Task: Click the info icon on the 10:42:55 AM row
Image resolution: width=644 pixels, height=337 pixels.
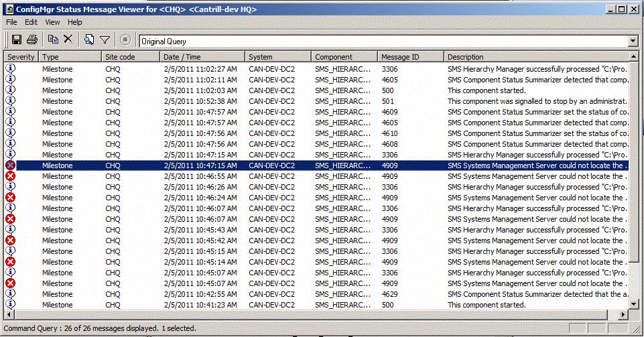Action: (x=11, y=294)
